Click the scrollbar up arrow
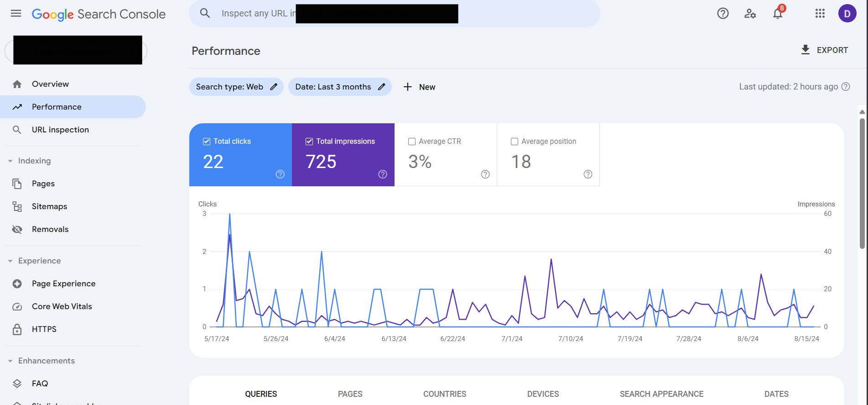The height and width of the screenshot is (405, 868). click(x=862, y=112)
